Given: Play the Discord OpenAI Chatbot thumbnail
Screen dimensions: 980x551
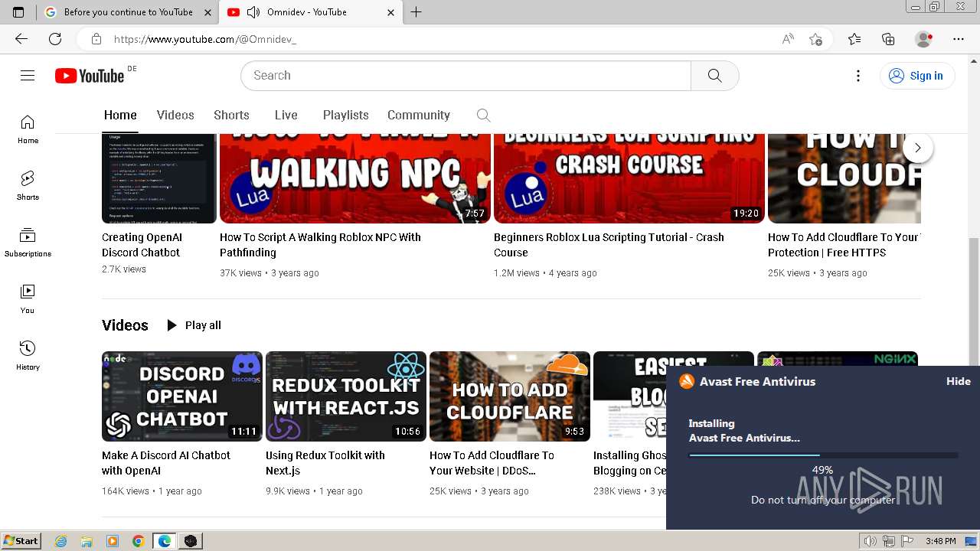Looking at the screenshot, I should point(182,396).
